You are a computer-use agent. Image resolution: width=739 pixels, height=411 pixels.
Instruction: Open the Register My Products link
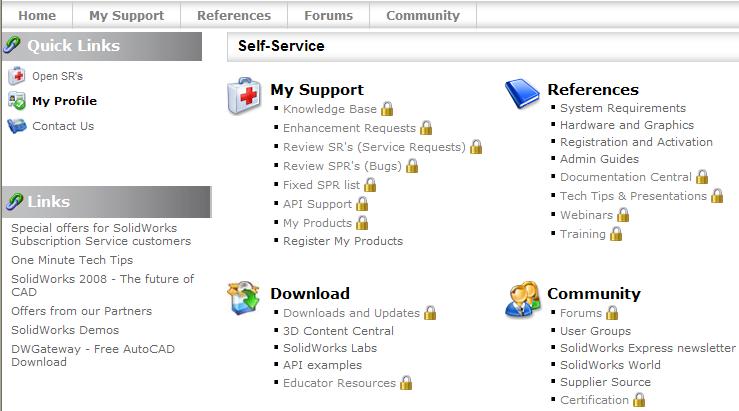click(343, 241)
